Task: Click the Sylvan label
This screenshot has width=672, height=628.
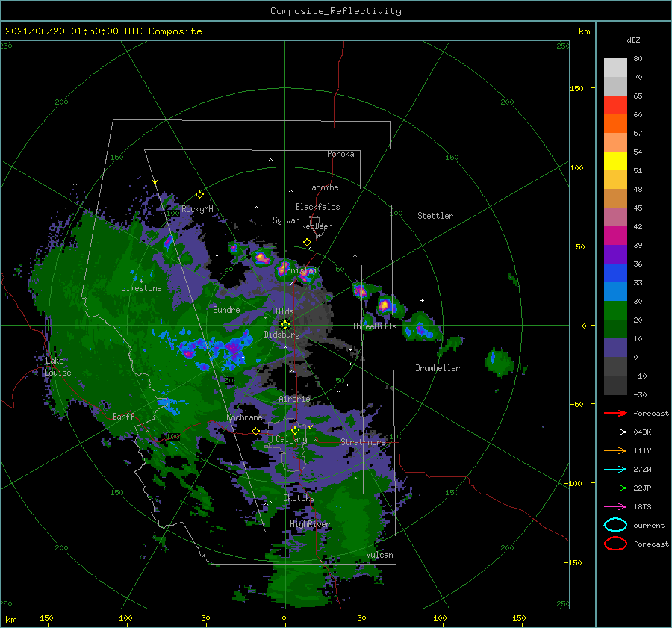Action: 286,220
